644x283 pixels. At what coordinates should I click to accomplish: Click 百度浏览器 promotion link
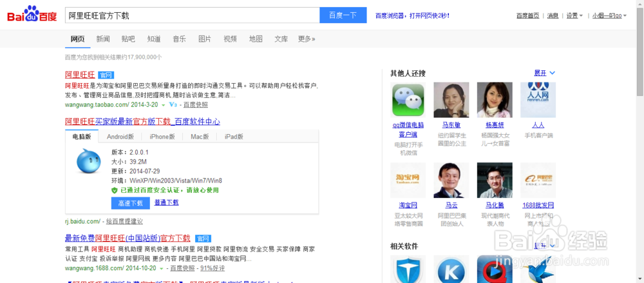click(x=412, y=15)
